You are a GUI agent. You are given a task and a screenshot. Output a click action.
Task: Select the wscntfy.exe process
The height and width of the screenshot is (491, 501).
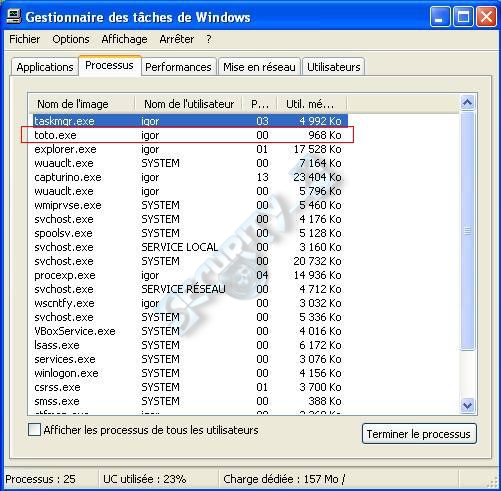[190, 303]
